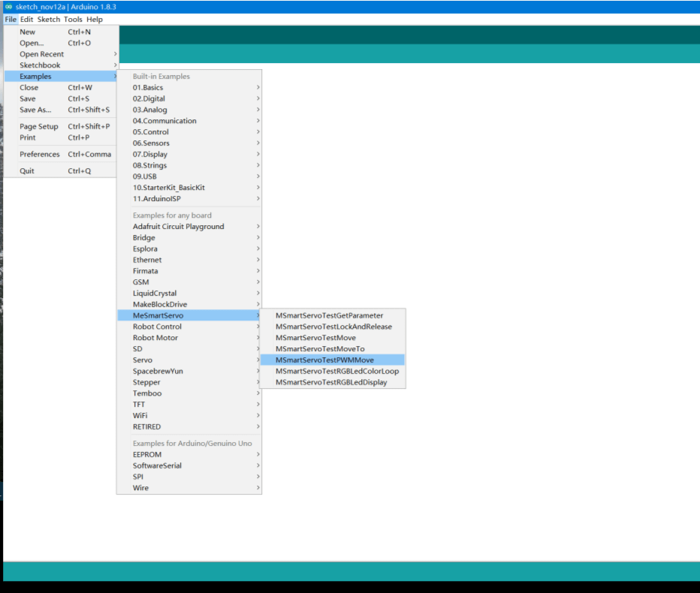Screen dimensions: 700x593
Task: Select the EEPROM examples for Uno
Action: click(x=189, y=455)
